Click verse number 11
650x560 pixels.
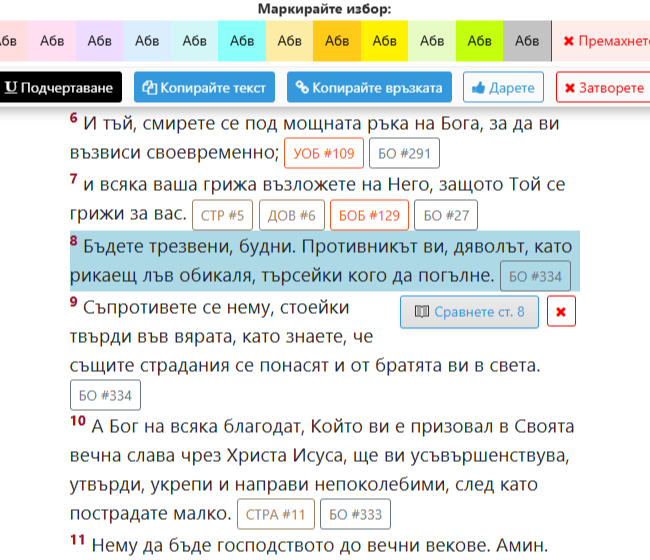pos(78,540)
